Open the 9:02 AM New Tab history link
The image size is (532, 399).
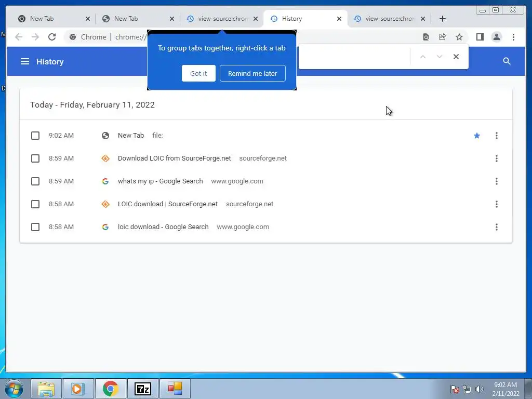pos(131,136)
